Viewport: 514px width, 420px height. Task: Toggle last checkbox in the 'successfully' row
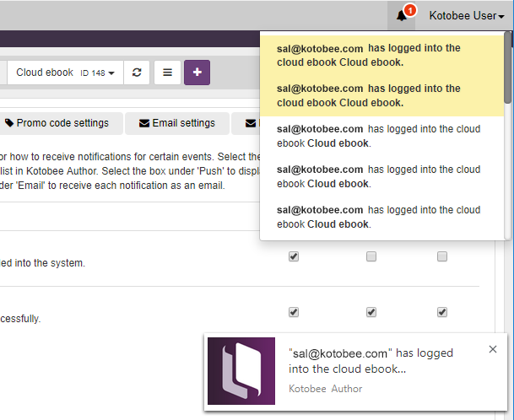(441, 312)
